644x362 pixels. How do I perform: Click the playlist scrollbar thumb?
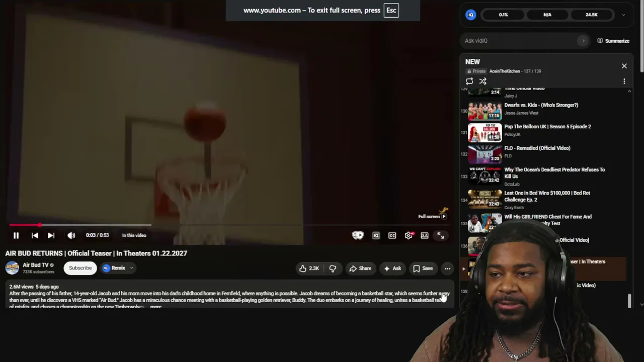pos(629,301)
